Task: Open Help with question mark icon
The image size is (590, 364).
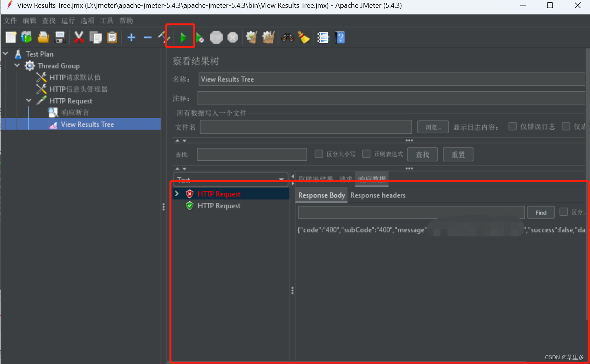Action: click(x=340, y=37)
